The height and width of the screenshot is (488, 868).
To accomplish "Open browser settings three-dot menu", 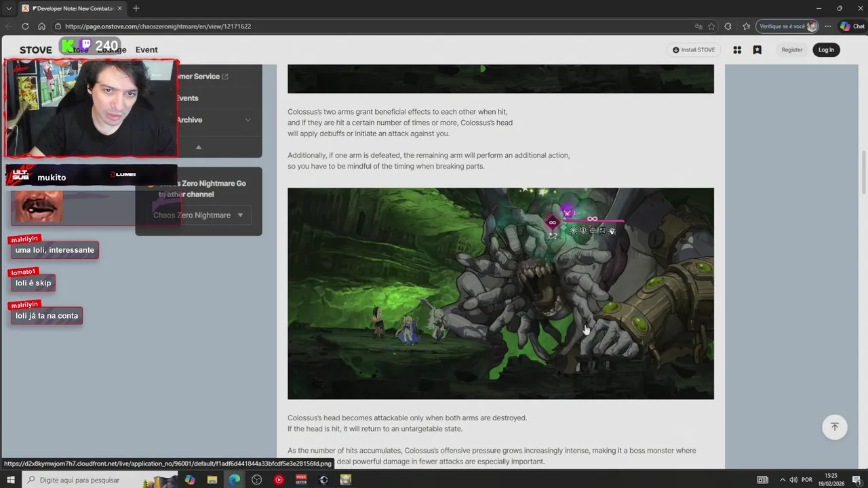I will pos(829,26).
